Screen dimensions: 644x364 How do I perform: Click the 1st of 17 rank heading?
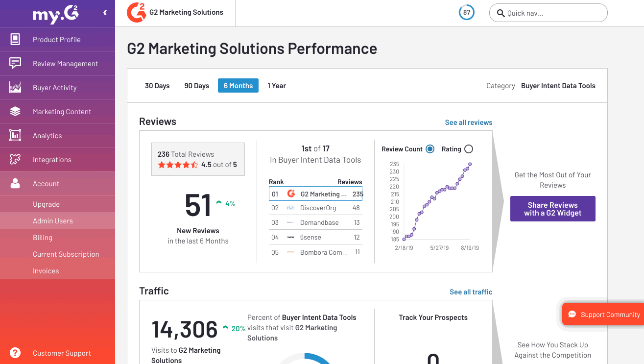(315, 148)
